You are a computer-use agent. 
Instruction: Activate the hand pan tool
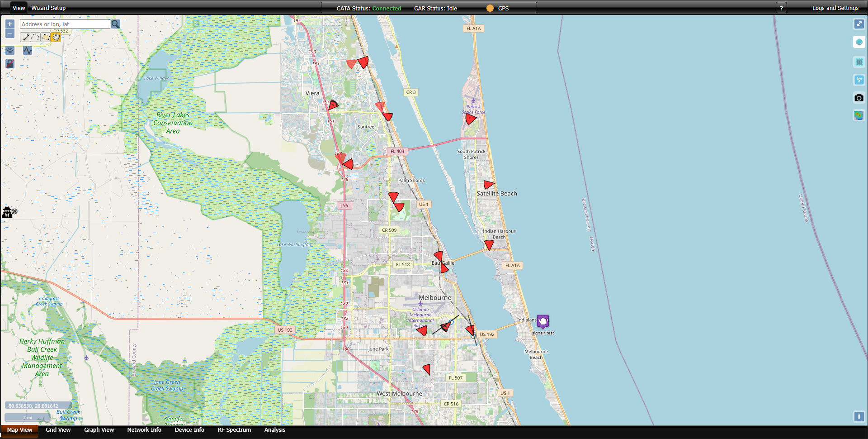[x=55, y=37]
